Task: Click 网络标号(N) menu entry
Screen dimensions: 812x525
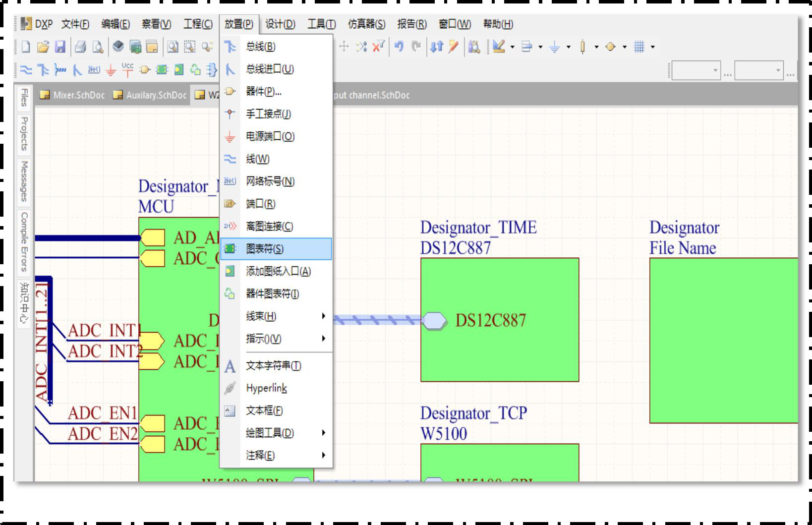Action: 270,181
